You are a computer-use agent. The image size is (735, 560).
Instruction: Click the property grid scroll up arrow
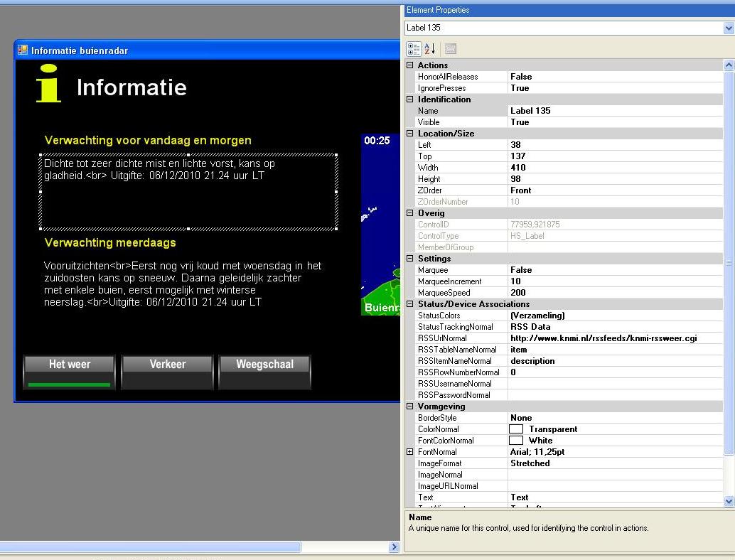point(729,65)
